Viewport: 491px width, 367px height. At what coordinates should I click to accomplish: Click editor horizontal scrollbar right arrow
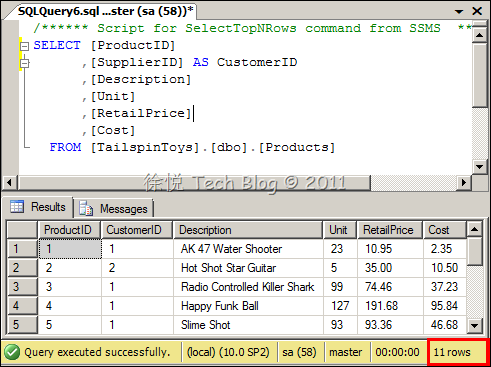click(x=464, y=183)
